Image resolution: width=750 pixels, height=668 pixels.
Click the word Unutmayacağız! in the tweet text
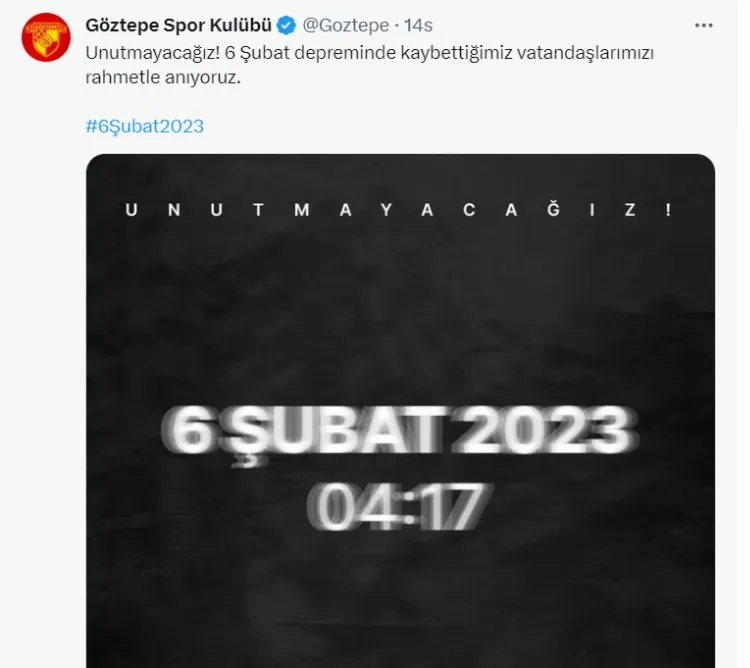[153, 54]
